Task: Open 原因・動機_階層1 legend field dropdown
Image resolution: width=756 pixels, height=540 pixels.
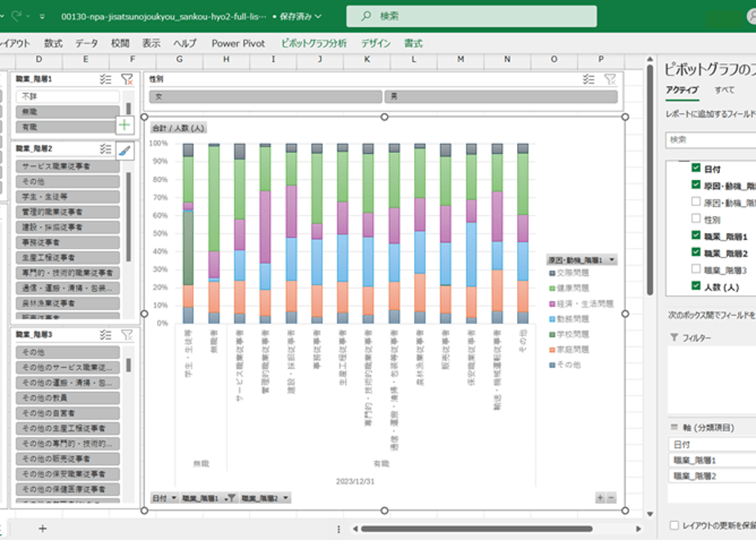Action: coord(582,260)
